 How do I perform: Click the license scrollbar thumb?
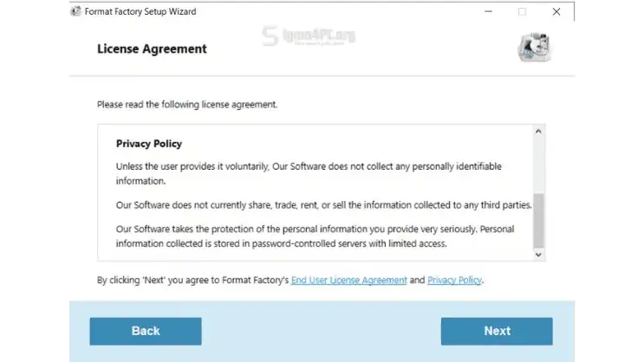[x=538, y=221]
